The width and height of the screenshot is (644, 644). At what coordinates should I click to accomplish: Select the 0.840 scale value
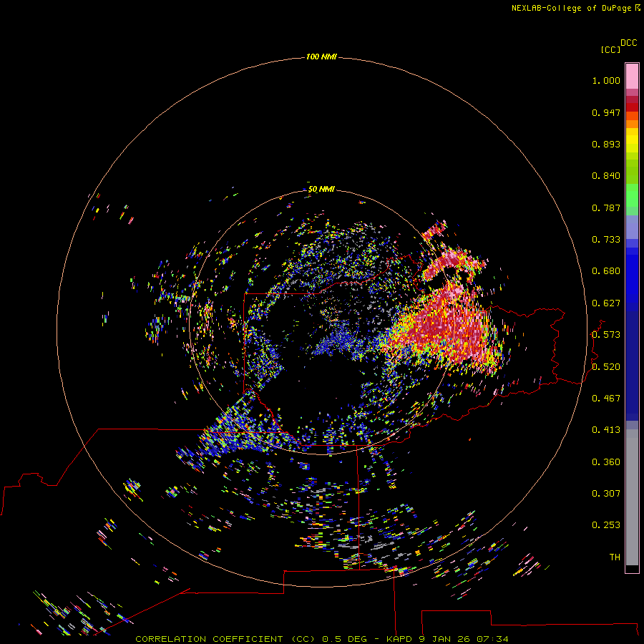pyautogui.click(x=606, y=176)
